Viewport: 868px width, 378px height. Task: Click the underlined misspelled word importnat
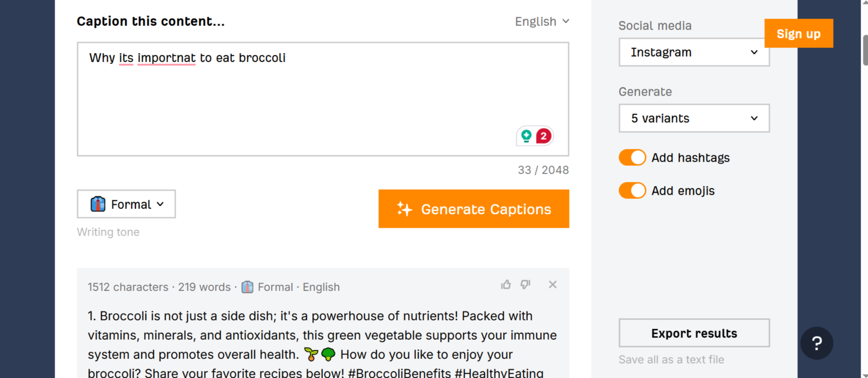166,58
